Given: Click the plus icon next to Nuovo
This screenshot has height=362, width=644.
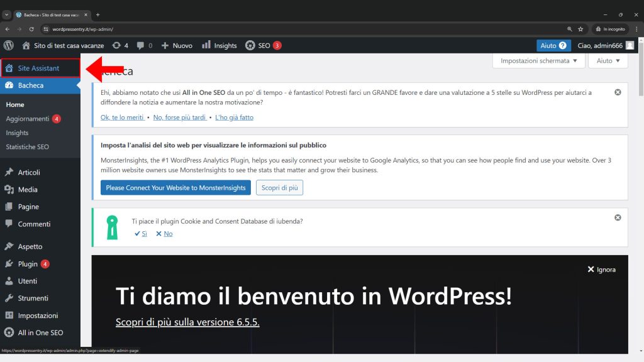Looking at the screenshot, I should coord(165,45).
